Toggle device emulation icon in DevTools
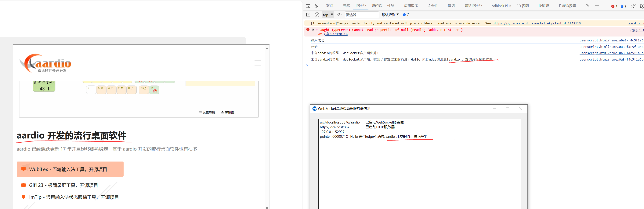This screenshot has width=644, height=209. [x=317, y=6]
